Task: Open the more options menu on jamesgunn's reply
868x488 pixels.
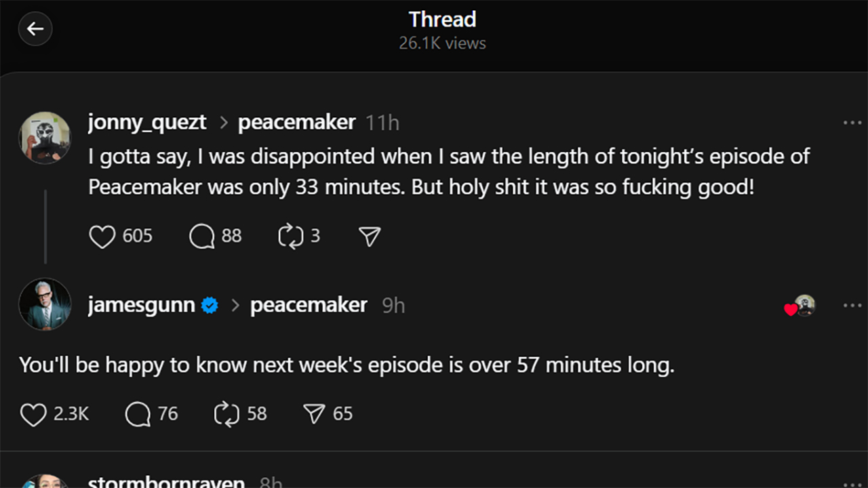Action: (x=852, y=306)
